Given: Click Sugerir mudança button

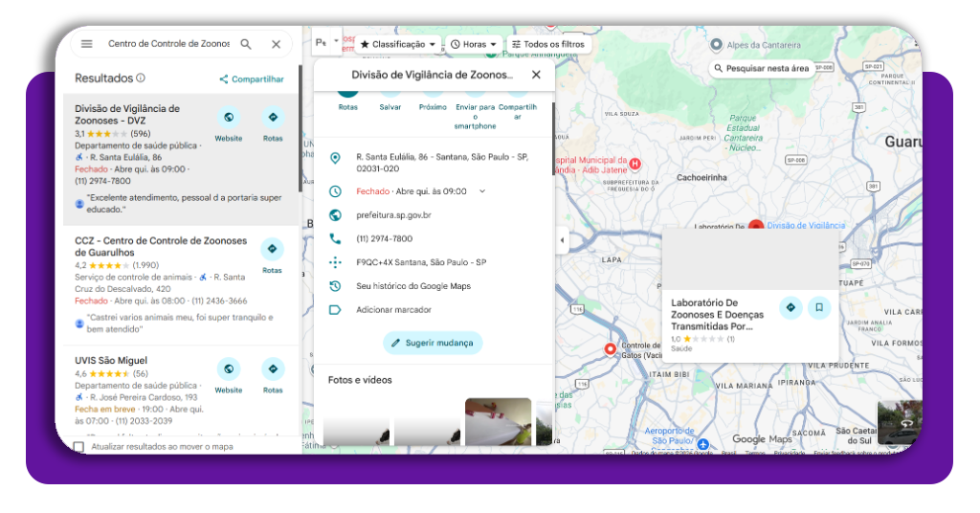Looking at the screenshot, I should click(433, 343).
